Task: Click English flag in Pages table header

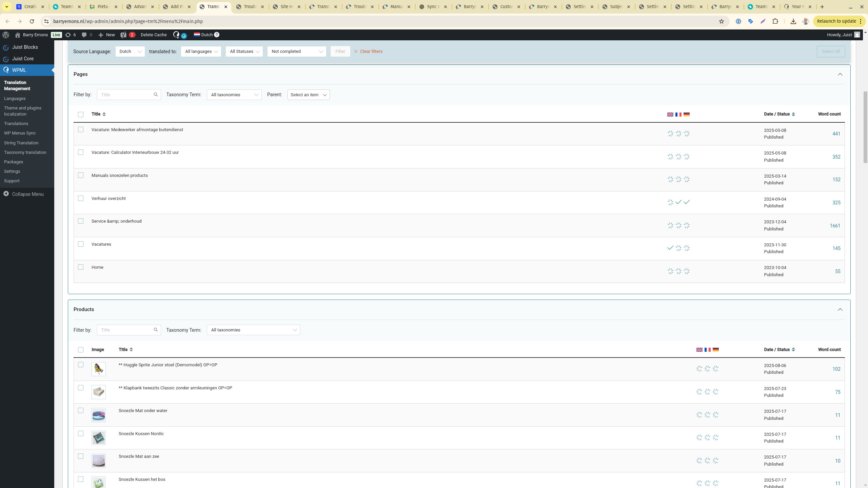Action: coord(670,115)
